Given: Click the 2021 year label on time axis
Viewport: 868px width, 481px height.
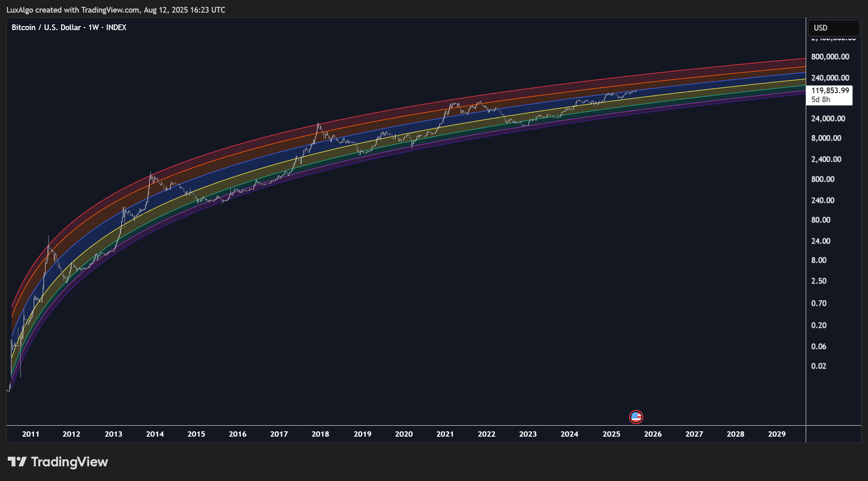Looking at the screenshot, I should tap(445, 434).
